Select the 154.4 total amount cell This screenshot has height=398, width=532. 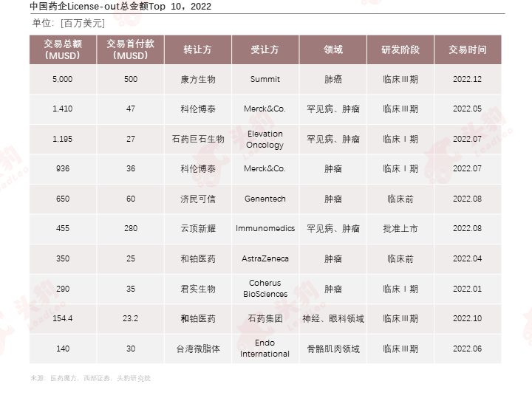[x=63, y=318]
